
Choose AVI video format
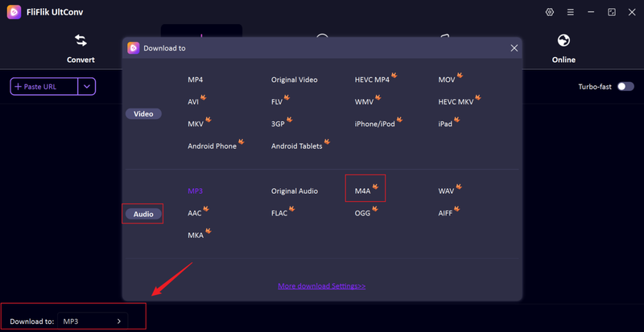click(193, 102)
